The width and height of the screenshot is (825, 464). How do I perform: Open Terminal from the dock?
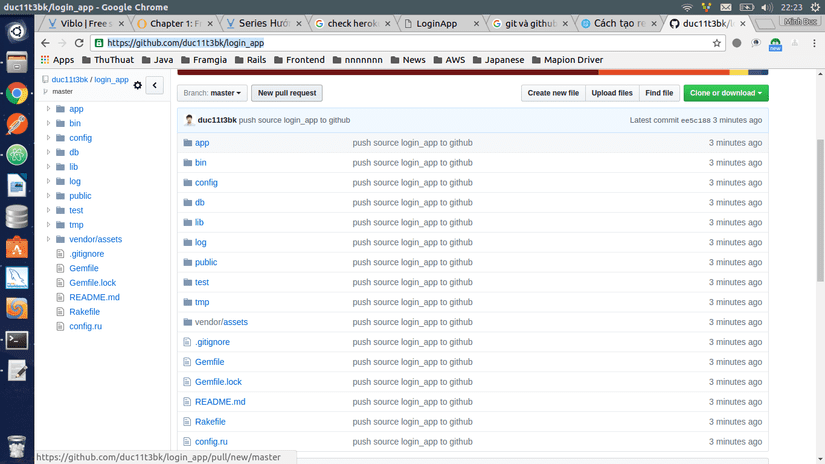[17, 340]
